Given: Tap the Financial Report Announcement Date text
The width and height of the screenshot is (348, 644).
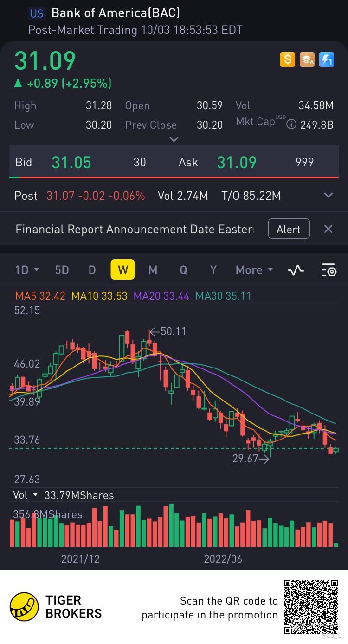Looking at the screenshot, I should tap(135, 229).
